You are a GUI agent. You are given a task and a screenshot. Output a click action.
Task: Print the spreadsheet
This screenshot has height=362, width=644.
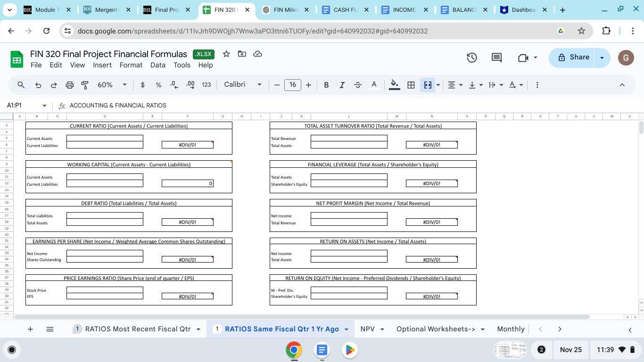tap(70, 85)
